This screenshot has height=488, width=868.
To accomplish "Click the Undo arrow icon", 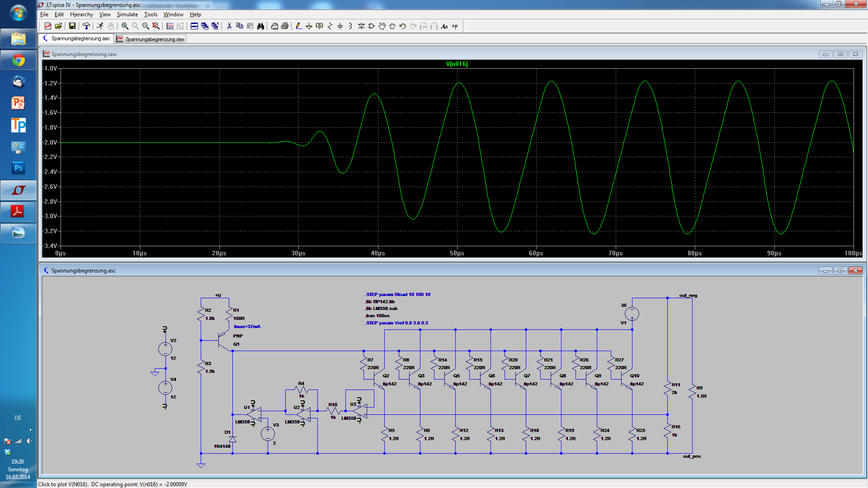I will [403, 26].
